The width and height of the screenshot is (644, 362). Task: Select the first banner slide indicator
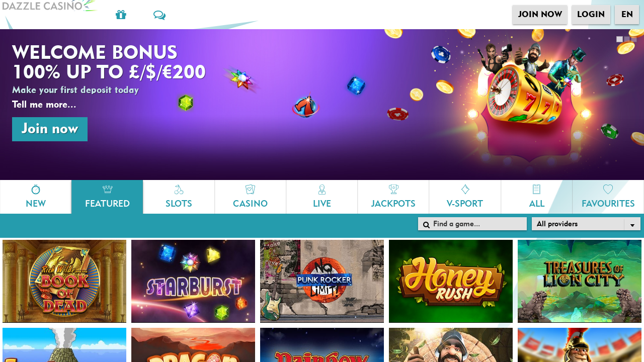[x=619, y=39]
